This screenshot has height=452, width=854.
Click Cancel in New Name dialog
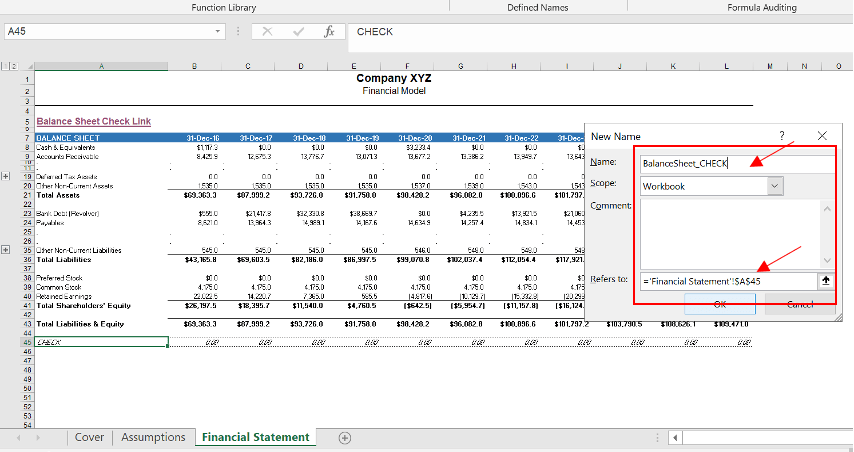pyautogui.click(x=800, y=304)
